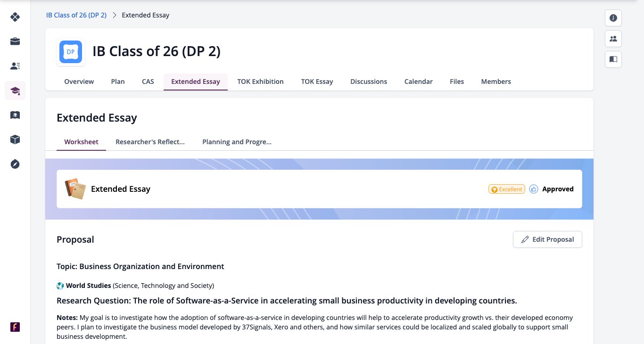This screenshot has width=644, height=344.
Task: Open the info icon at top right
Action: 613,18
